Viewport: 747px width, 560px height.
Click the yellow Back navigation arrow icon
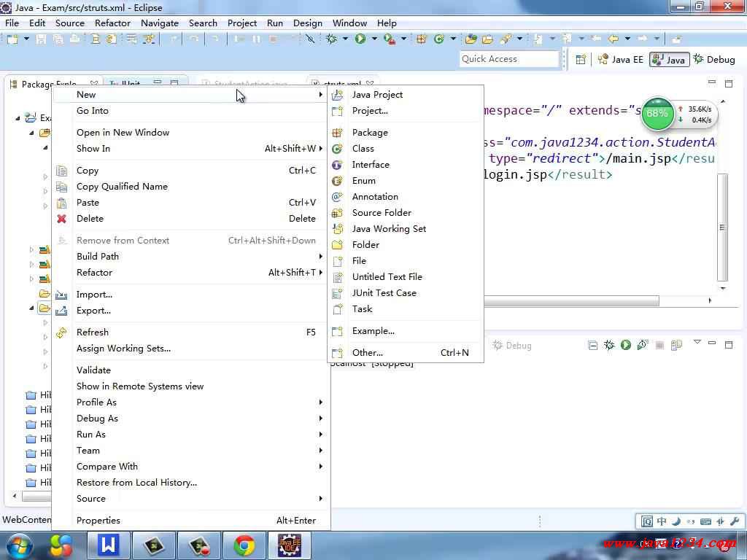pos(614,39)
